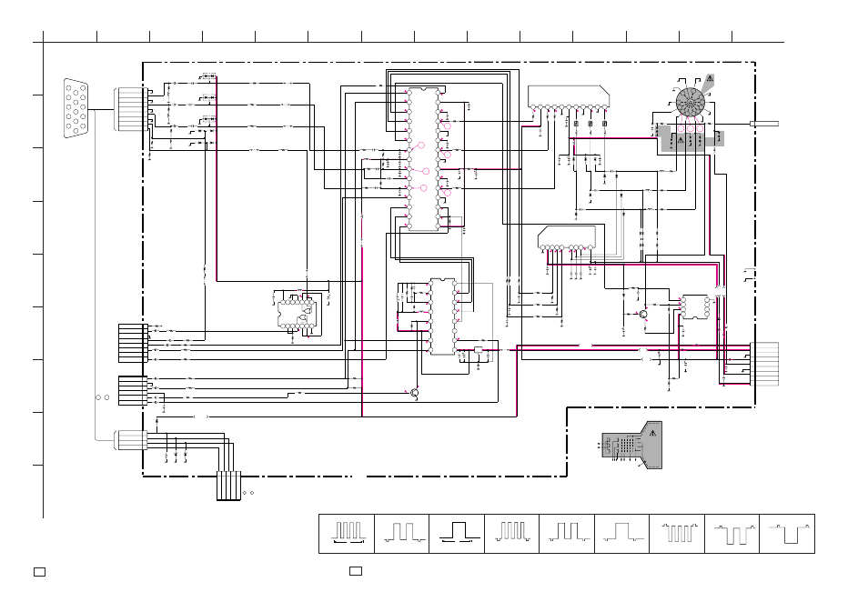Click the lower heat-sink IC package
This screenshot has height=592, width=868.
pyautogui.click(x=567, y=237)
